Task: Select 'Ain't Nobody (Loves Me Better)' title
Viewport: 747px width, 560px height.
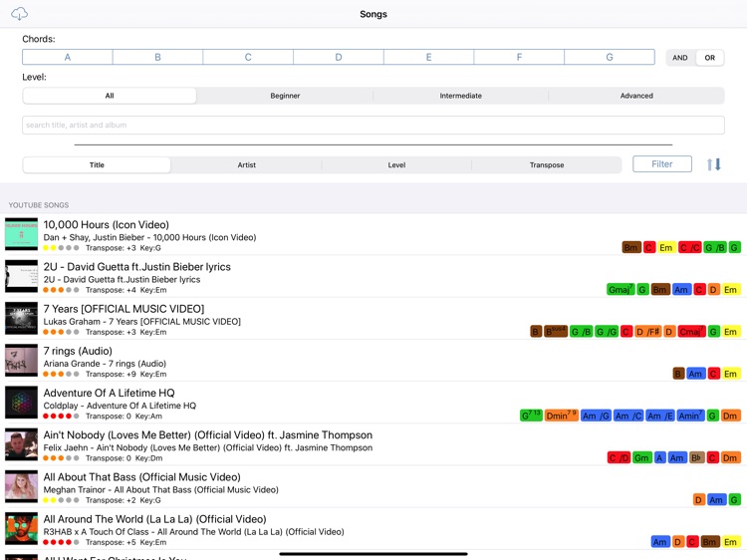Action: pos(208,434)
